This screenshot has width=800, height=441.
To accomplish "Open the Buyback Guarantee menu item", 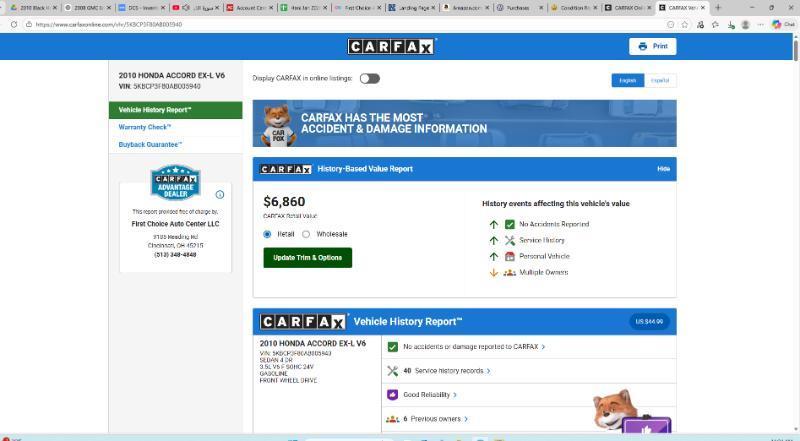I will tap(150, 144).
